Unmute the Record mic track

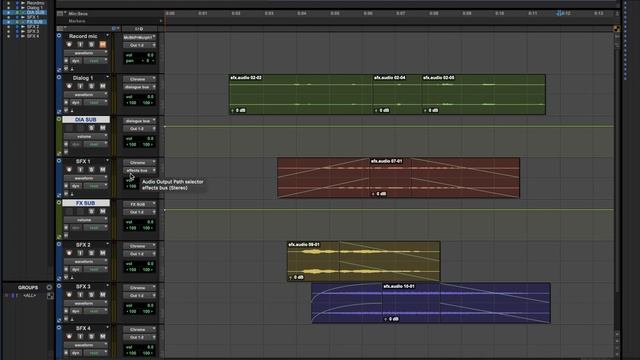(x=102, y=44)
